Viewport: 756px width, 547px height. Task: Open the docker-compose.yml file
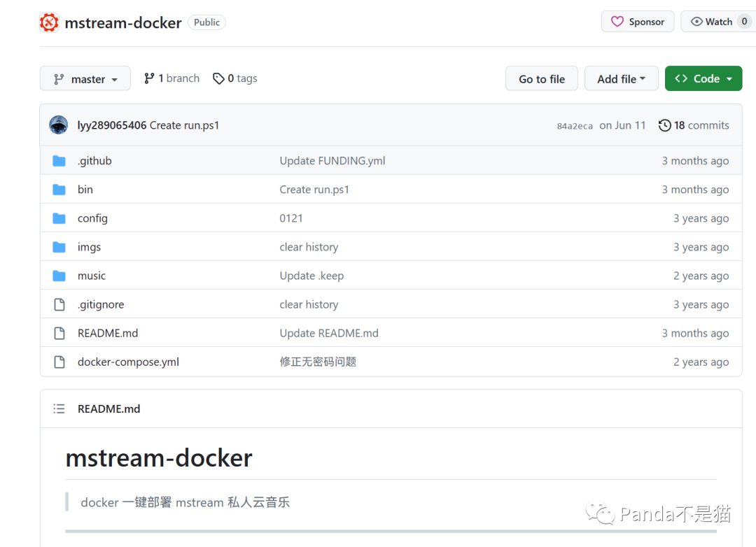pos(128,362)
